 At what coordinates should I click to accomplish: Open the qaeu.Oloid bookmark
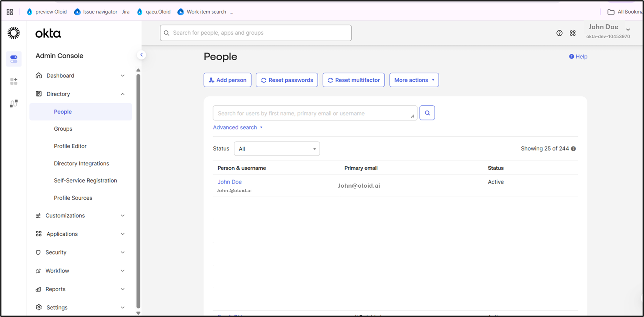point(154,12)
